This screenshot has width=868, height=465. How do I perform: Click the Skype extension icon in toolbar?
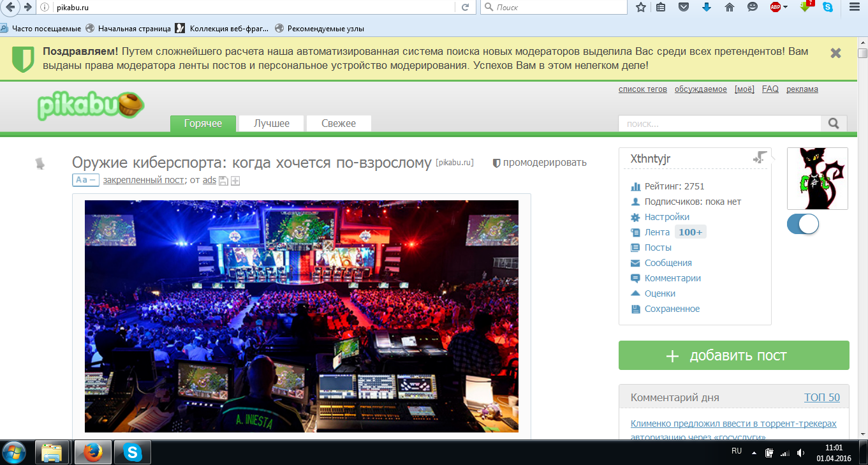[828, 7]
